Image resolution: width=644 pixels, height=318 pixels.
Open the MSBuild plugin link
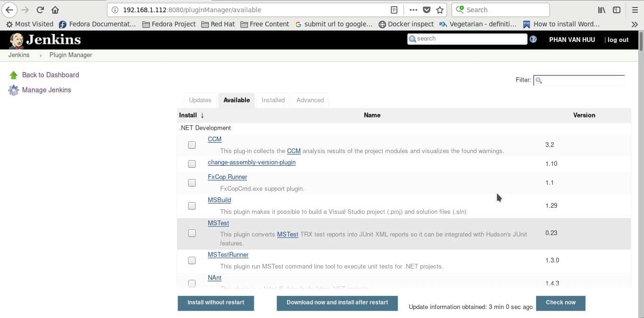click(219, 200)
